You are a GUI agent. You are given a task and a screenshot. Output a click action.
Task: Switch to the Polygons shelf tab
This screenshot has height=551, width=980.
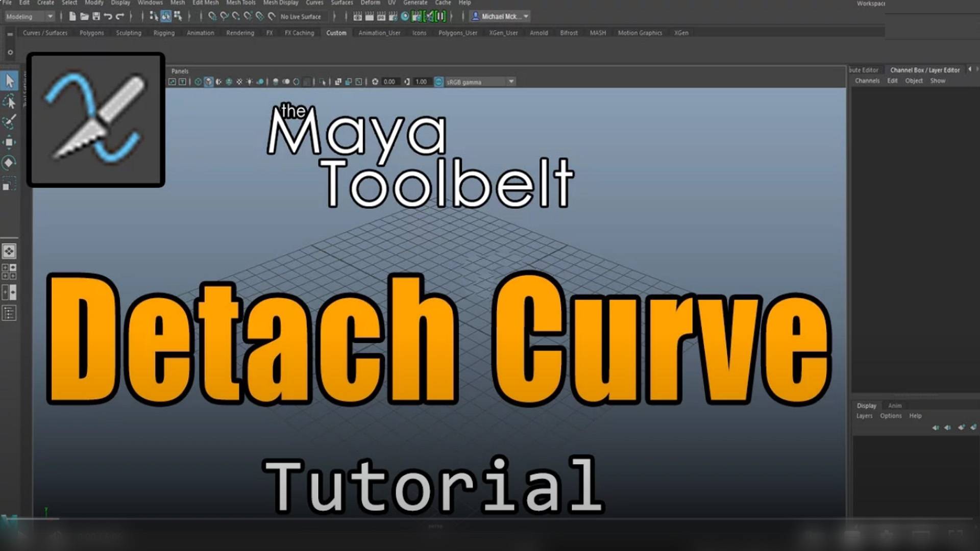point(92,33)
